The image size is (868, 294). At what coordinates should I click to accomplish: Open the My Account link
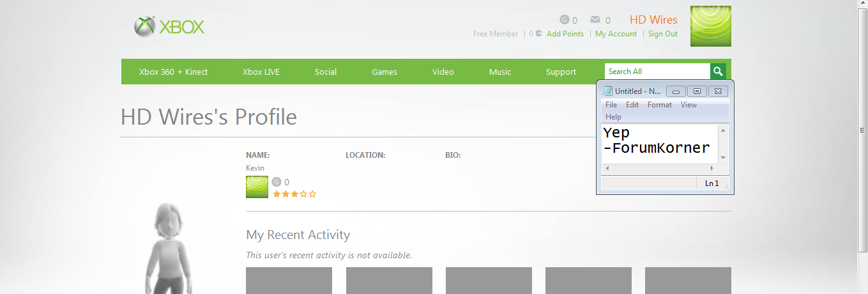[x=616, y=34]
